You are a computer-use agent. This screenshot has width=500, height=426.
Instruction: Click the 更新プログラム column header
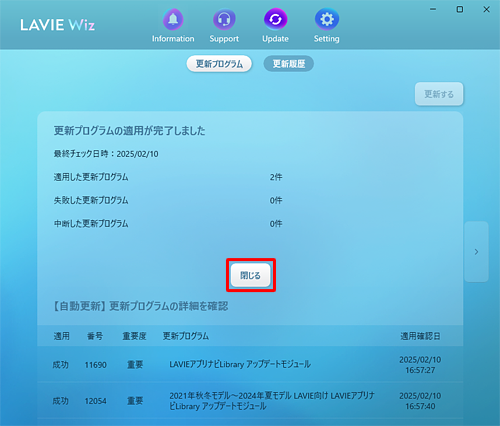click(x=186, y=336)
